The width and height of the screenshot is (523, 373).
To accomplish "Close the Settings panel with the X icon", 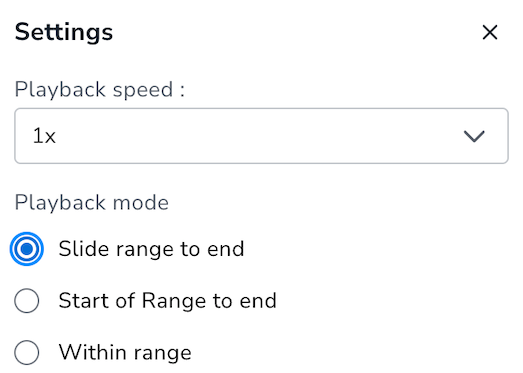I will [490, 32].
